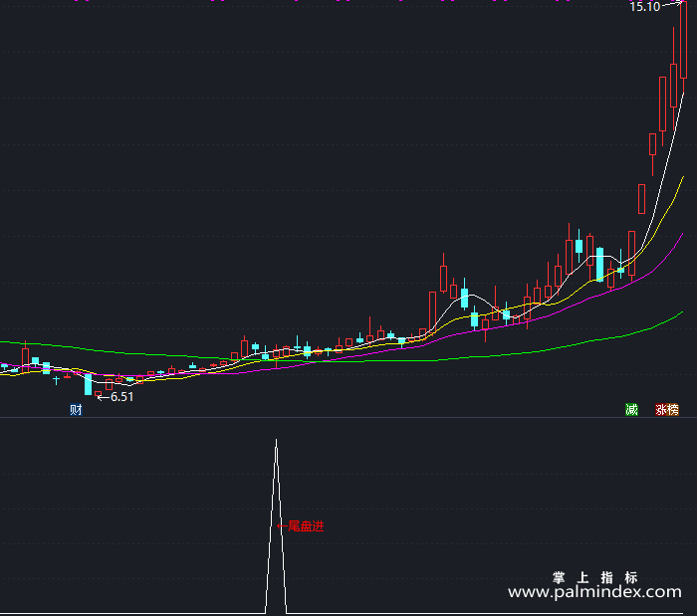Click the www.palmindex.com link text
Viewport: 697px width, 616px height.
click(594, 591)
